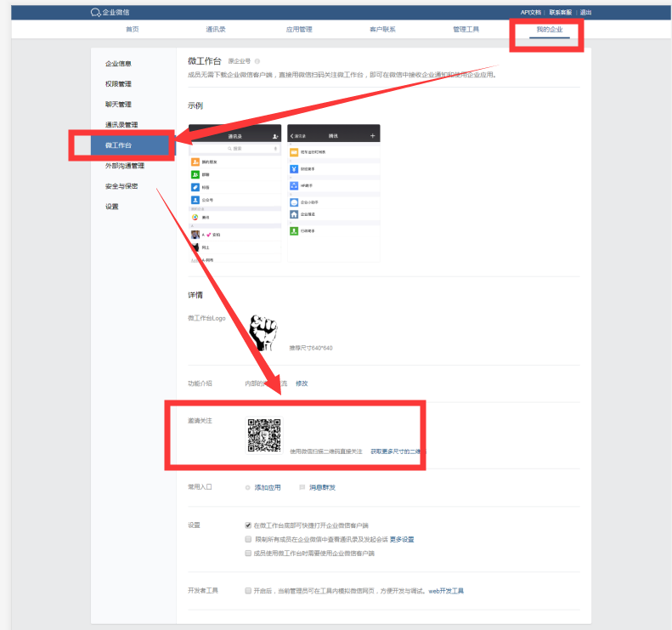
Task: Click 联系客服 in the header
Action: 561,13
